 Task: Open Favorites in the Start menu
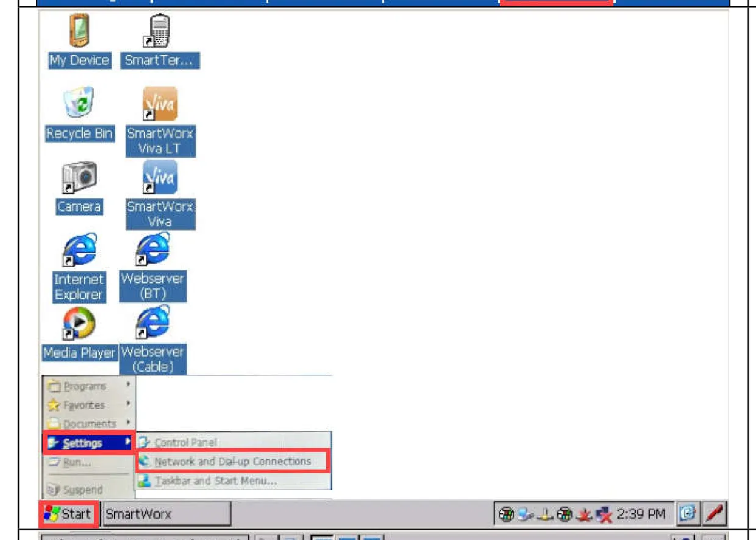click(x=89, y=405)
